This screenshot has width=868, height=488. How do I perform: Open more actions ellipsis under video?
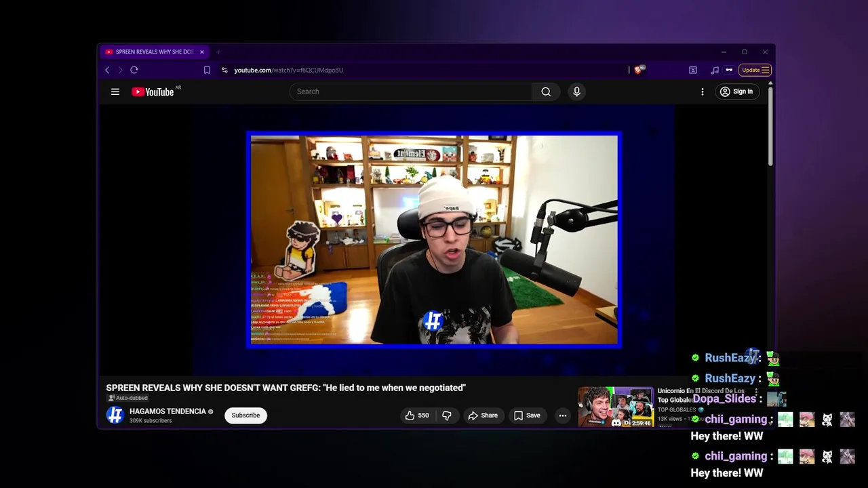click(563, 415)
